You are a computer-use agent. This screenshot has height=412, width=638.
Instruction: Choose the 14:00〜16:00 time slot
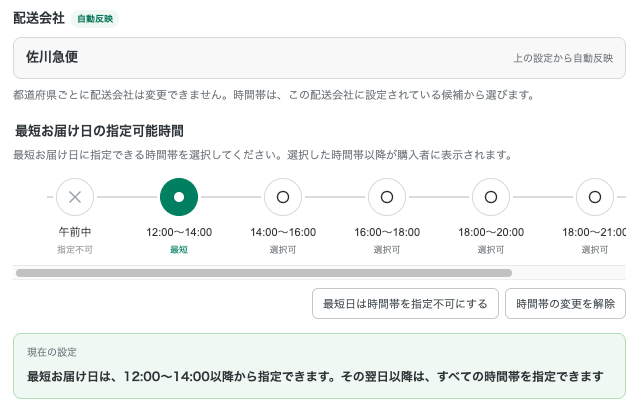click(283, 197)
